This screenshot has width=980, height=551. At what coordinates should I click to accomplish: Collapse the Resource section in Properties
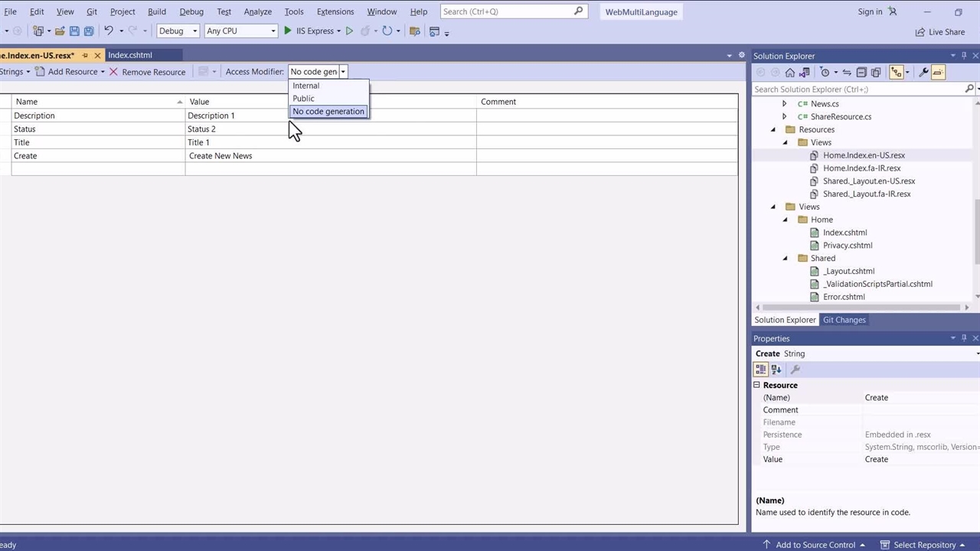pyautogui.click(x=756, y=386)
